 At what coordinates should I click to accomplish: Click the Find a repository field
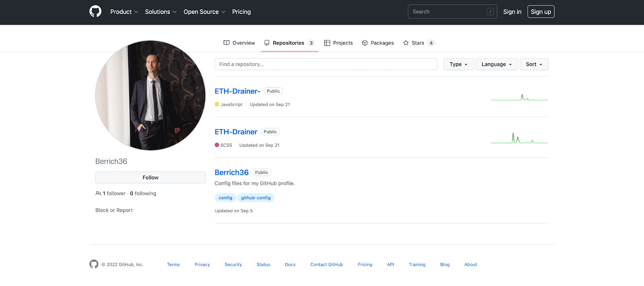click(x=326, y=64)
